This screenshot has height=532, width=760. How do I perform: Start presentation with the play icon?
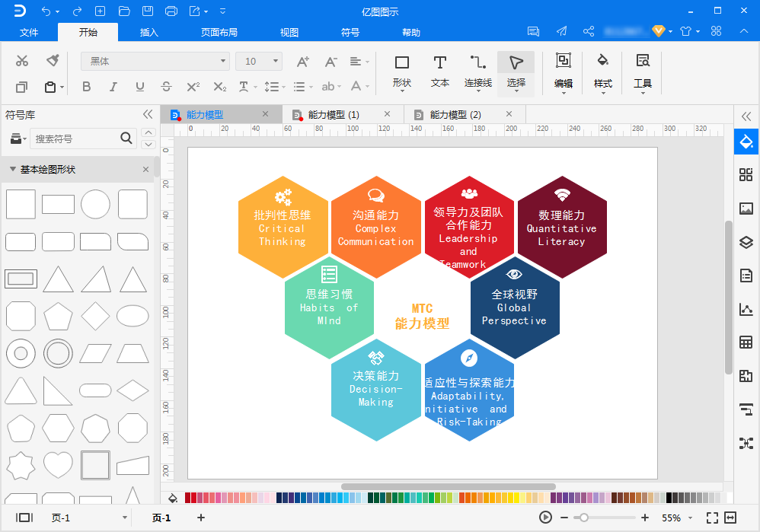545,518
